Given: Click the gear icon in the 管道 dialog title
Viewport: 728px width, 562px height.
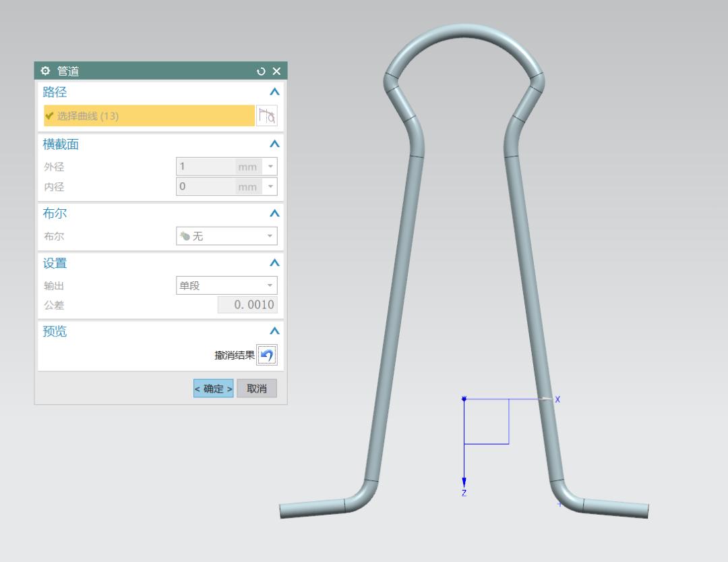Looking at the screenshot, I should [x=45, y=71].
